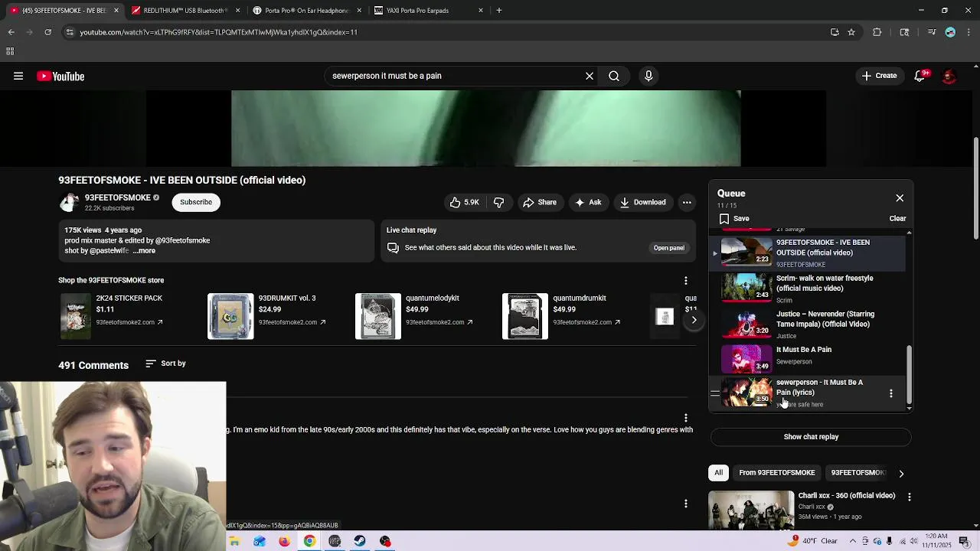
Task: Open first comment's three-dot menu
Action: tap(685, 418)
